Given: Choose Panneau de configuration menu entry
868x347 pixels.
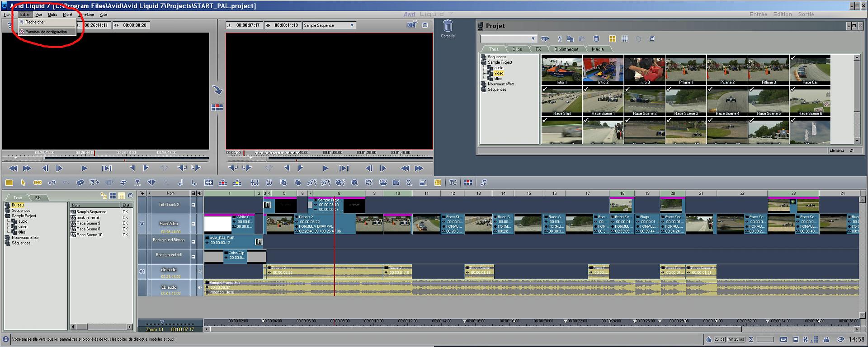Looking at the screenshot, I should click(46, 32).
